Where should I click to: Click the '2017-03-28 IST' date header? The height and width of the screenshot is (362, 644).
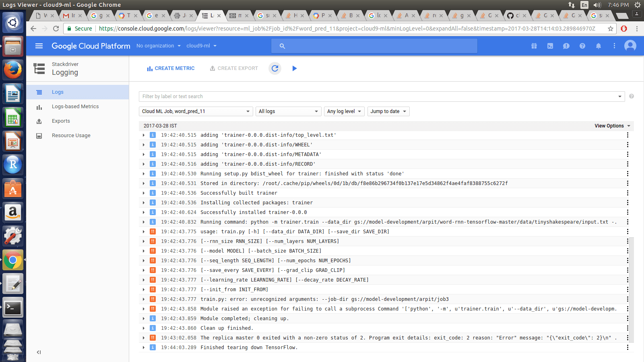click(160, 126)
